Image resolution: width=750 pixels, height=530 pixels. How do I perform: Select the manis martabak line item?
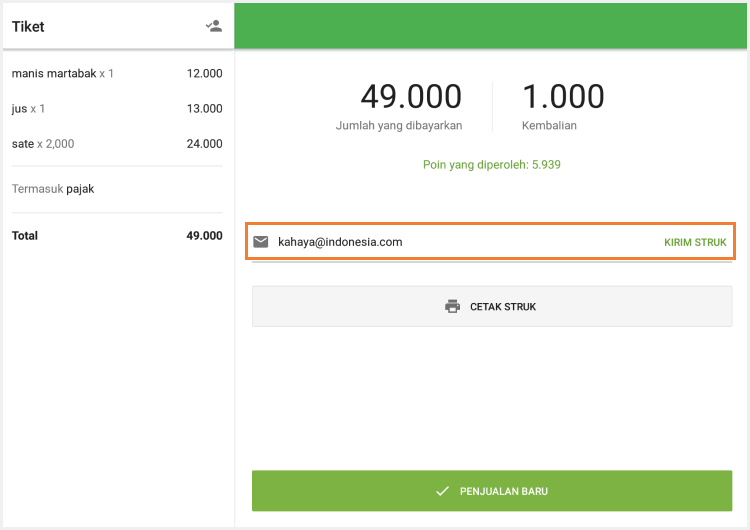click(62, 73)
